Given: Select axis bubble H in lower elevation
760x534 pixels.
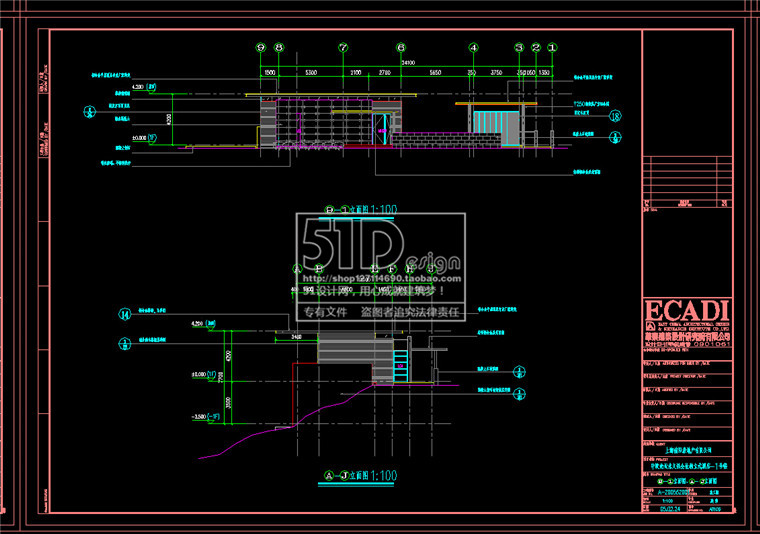Looking at the screenshot, I should click(410, 269).
